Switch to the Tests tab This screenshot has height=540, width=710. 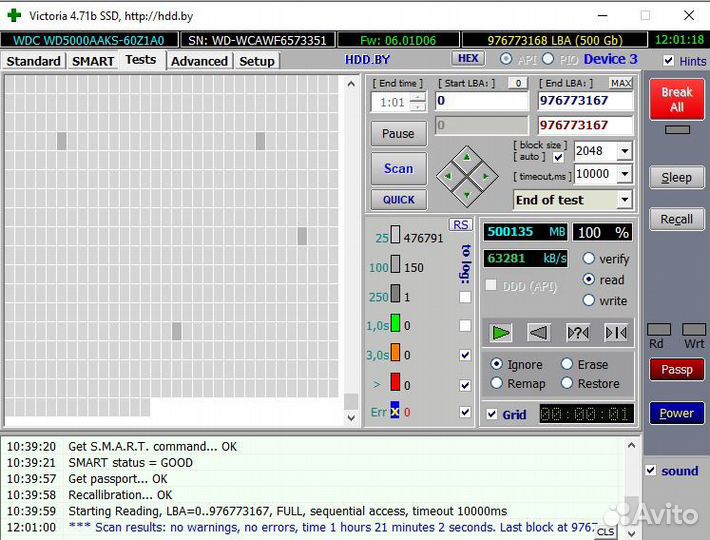point(141,60)
